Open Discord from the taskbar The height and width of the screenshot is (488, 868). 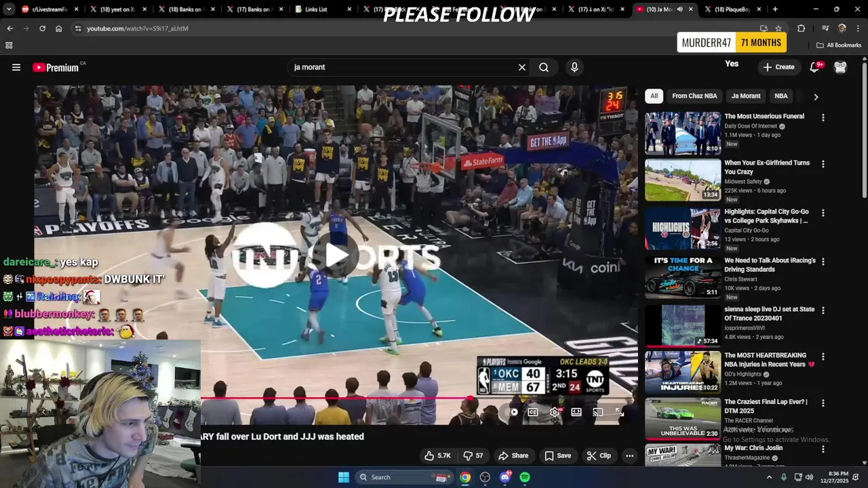coord(505,477)
